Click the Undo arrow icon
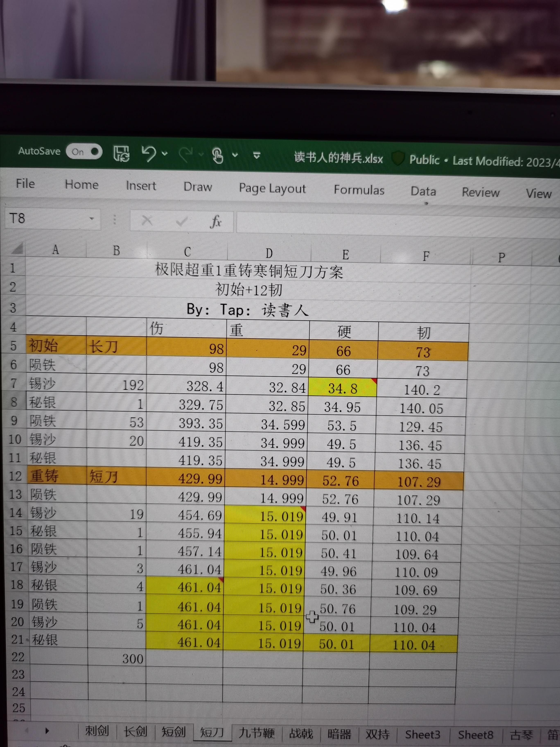 point(149,154)
